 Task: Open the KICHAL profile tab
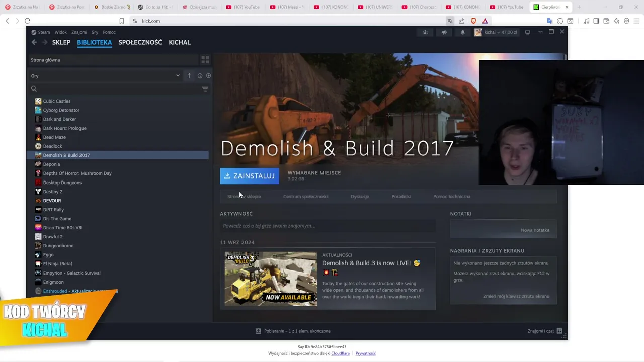(x=180, y=42)
